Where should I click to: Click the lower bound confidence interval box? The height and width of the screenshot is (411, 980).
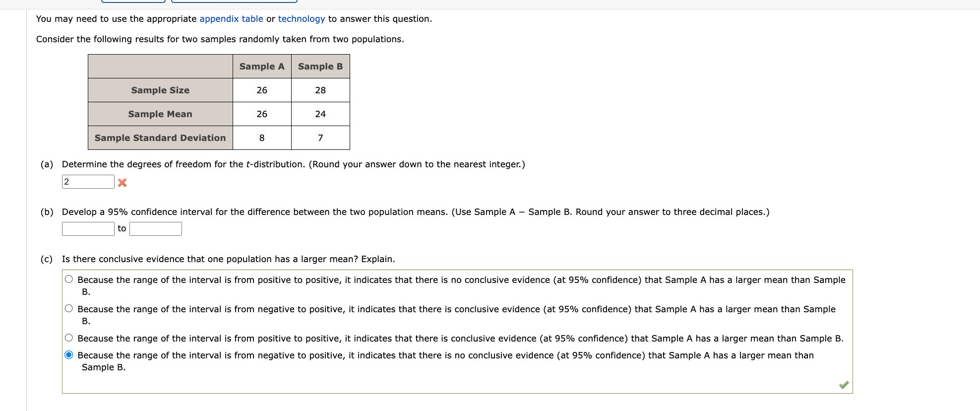tap(88, 228)
